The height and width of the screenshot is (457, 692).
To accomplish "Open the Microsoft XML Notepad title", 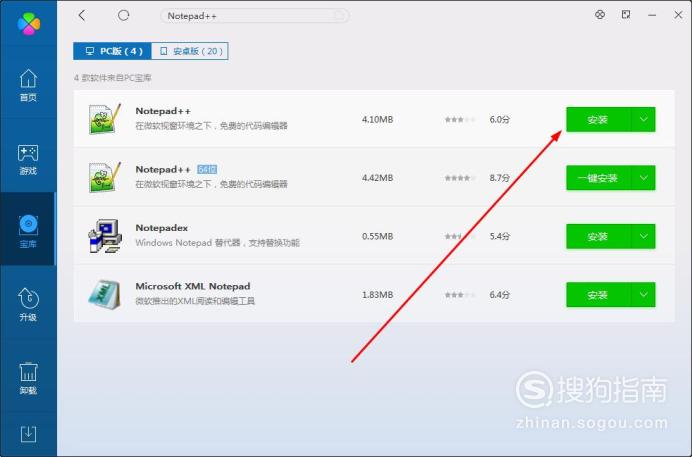I will [x=193, y=286].
